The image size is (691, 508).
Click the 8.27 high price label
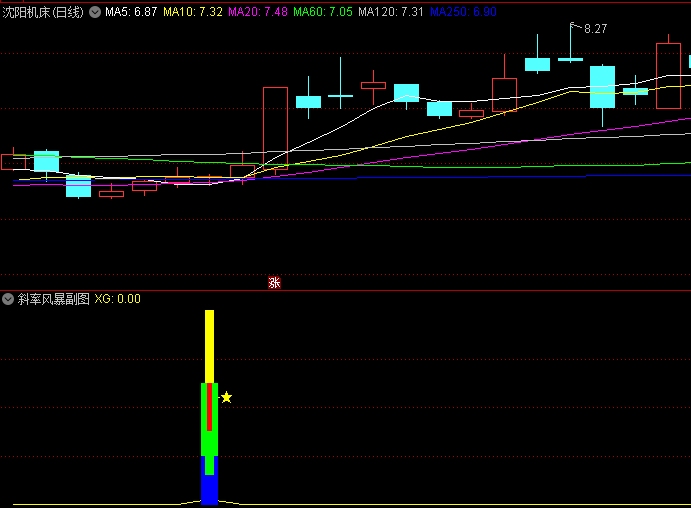pyautogui.click(x=595, y=29)
